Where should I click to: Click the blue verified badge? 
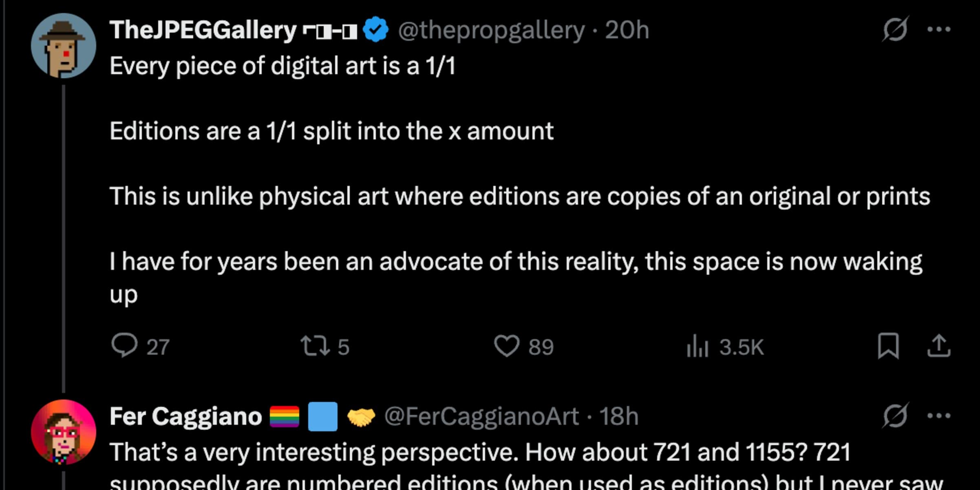[x=375, y=30]
